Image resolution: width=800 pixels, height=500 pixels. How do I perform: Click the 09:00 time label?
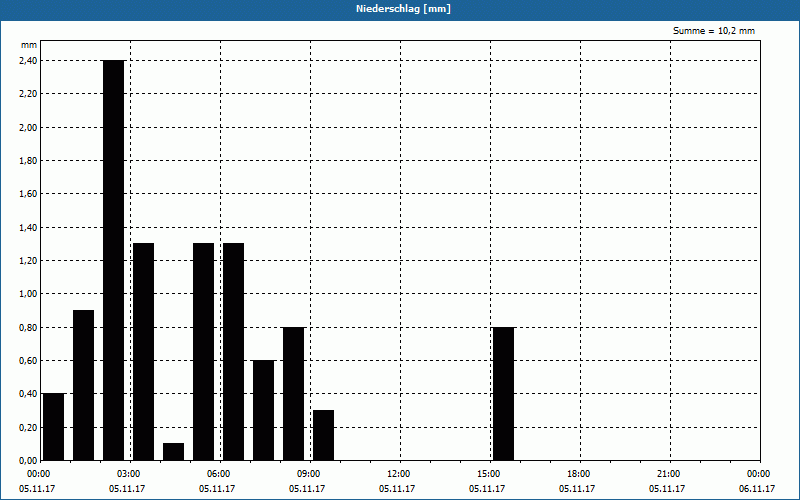pyautogui.click(x=310, y=474)
